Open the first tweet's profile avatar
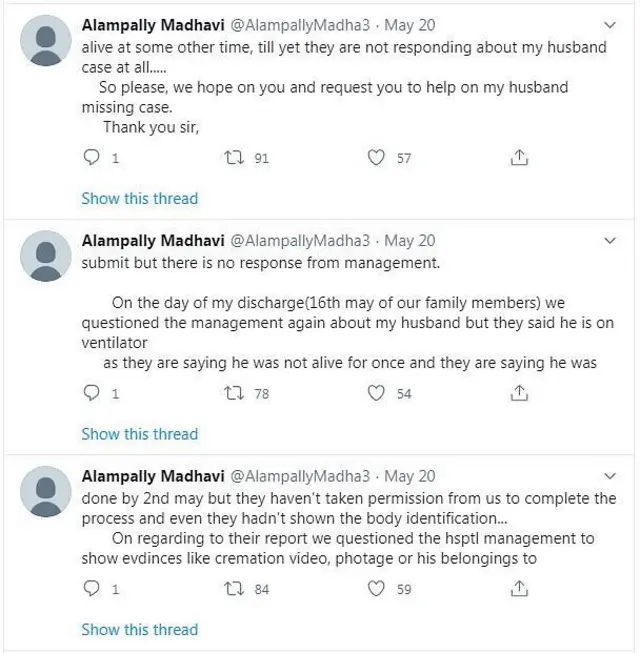 click(45, 40)
